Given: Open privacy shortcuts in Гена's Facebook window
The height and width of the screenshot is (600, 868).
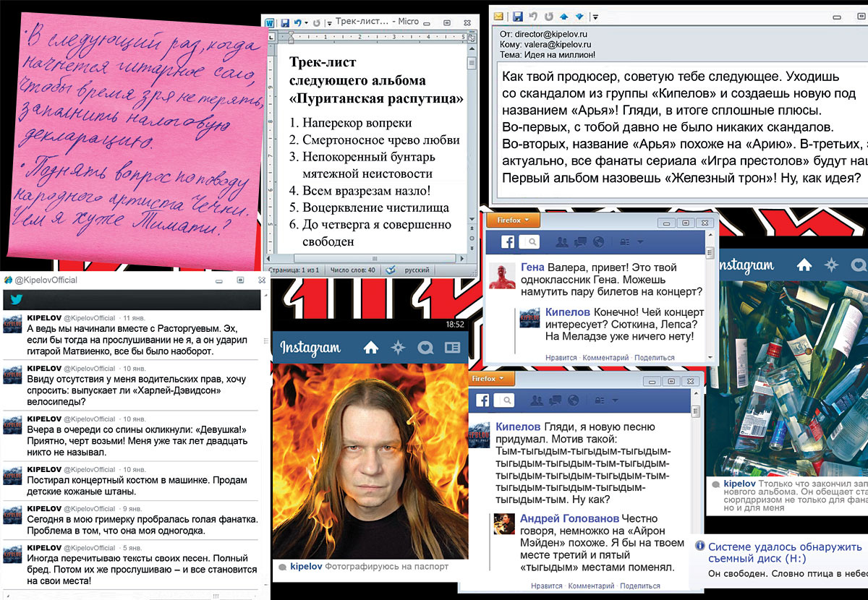Looking at the screenshot, I should (626, 242).
